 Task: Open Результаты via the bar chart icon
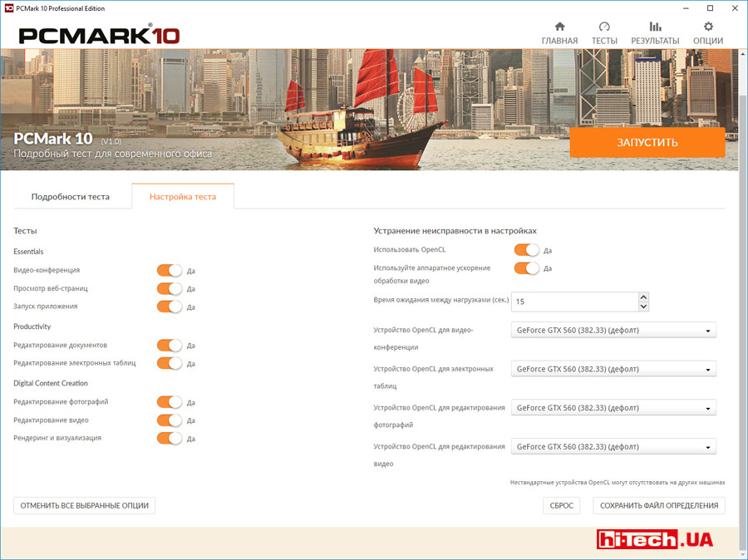click(655, 27)
